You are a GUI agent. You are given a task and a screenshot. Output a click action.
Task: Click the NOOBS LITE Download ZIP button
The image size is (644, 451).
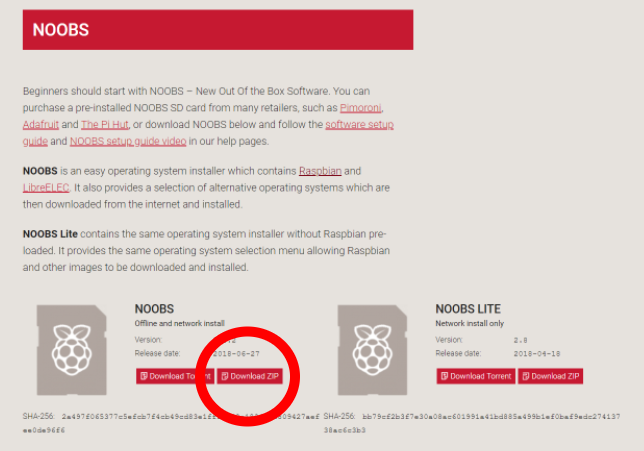[x=550, y=376]
